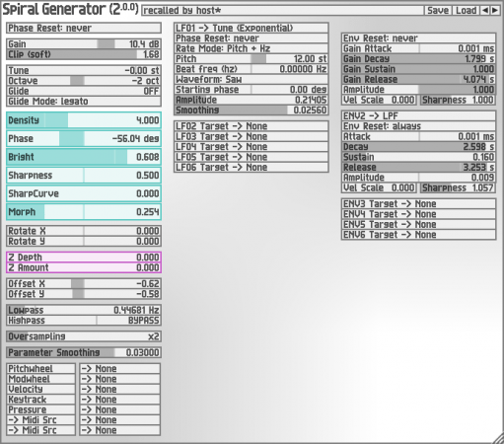This screenshot has width=504, height=444.
Task: Click the Tune slider showing -0.00 st
Action: tap(84, 70)
